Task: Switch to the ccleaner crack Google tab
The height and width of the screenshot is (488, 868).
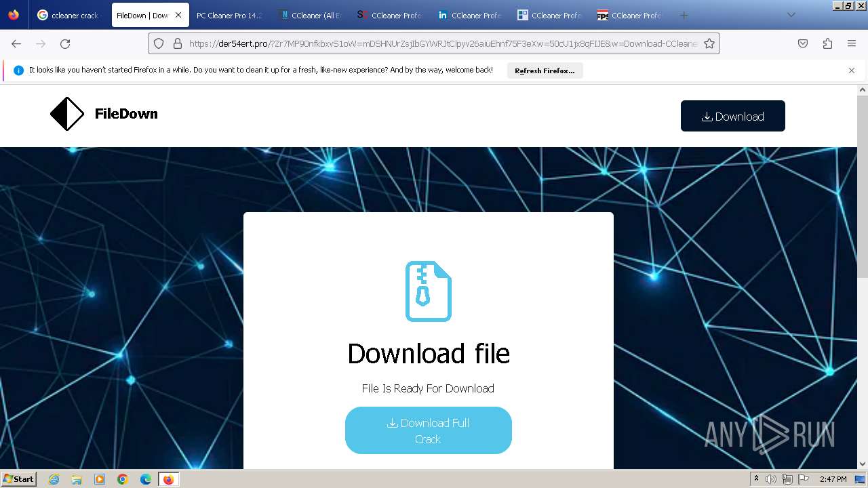Action: pyautogui.click(x=69, y=15)
